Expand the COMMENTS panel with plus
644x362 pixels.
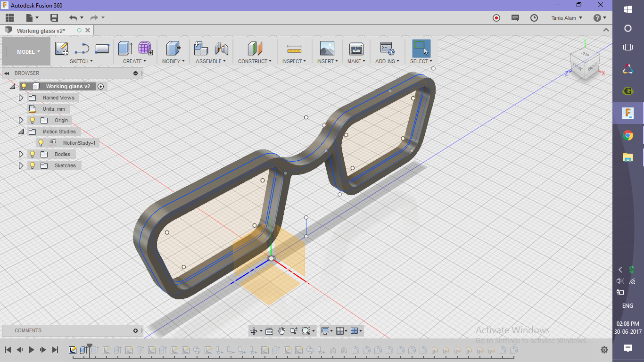(135, 330)
